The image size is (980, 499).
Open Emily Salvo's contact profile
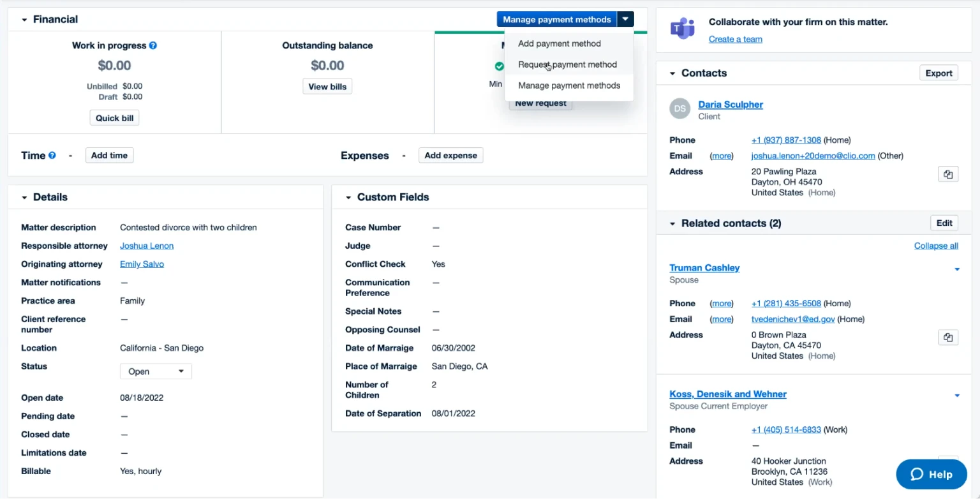141,264
